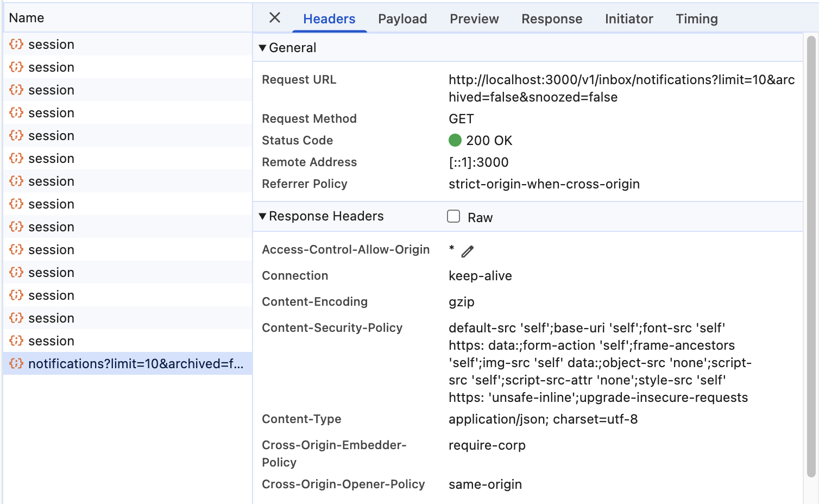Select the second session request in the list
This screenshot has height=504, width=819.
52,67
